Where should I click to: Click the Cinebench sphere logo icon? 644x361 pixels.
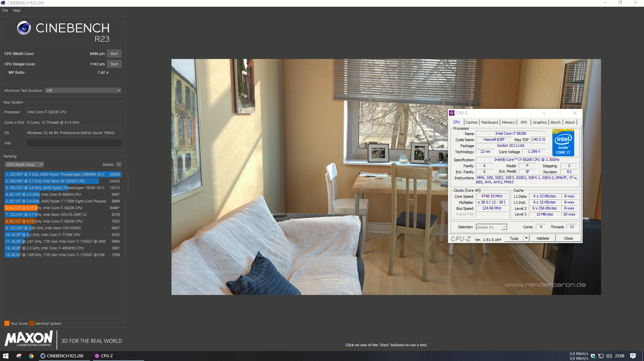pyautogui.click(x=24, y=28)
